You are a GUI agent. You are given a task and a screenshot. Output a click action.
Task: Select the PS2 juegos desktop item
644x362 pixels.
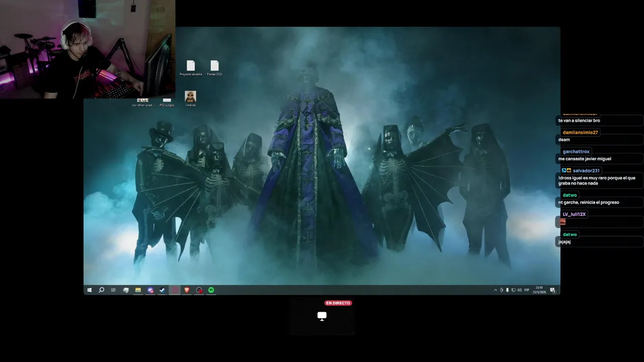[x=167, y=102]
